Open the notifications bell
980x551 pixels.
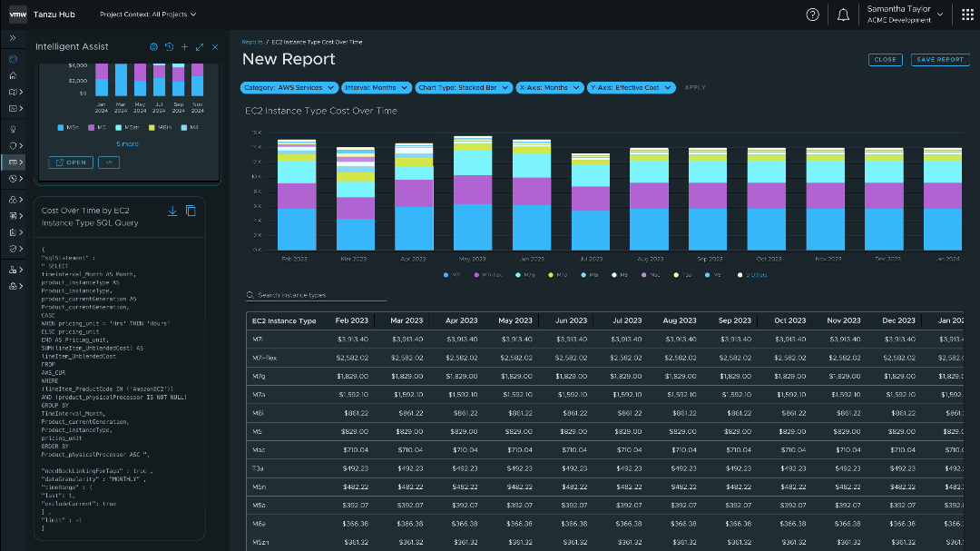click(843, 15)
